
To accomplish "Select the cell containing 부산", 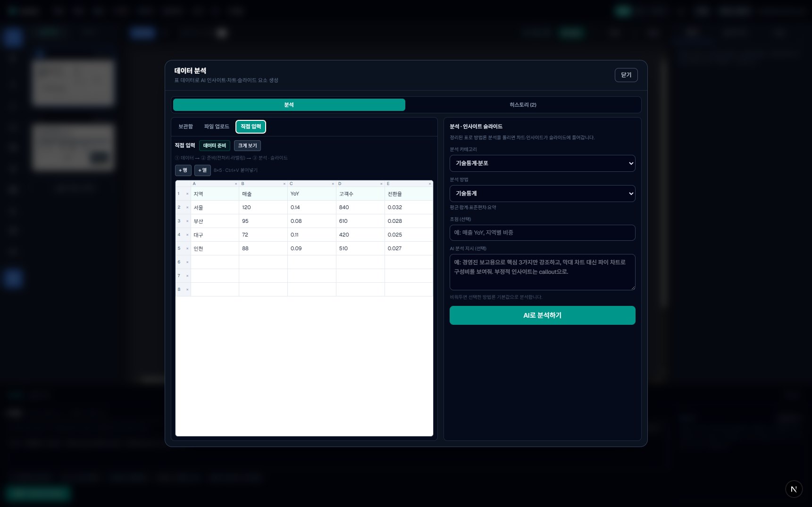I will click(x=215, y=221).
